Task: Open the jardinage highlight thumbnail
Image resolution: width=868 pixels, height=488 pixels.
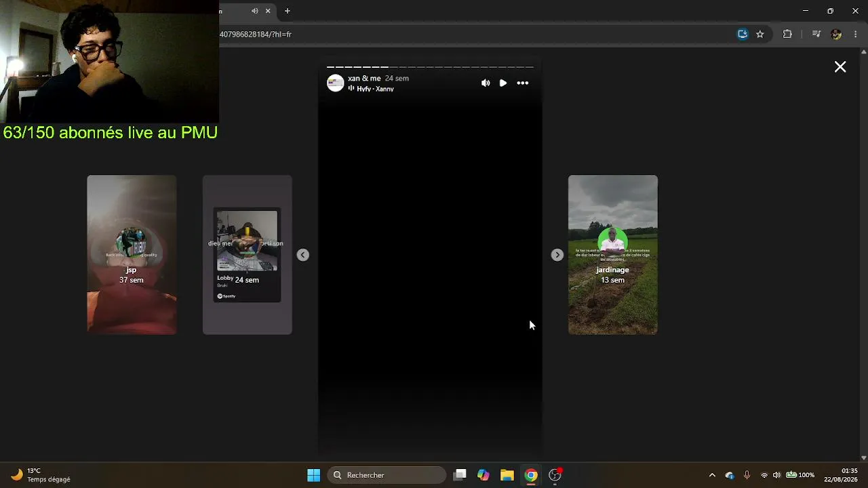Action: [x=613, y=255]
